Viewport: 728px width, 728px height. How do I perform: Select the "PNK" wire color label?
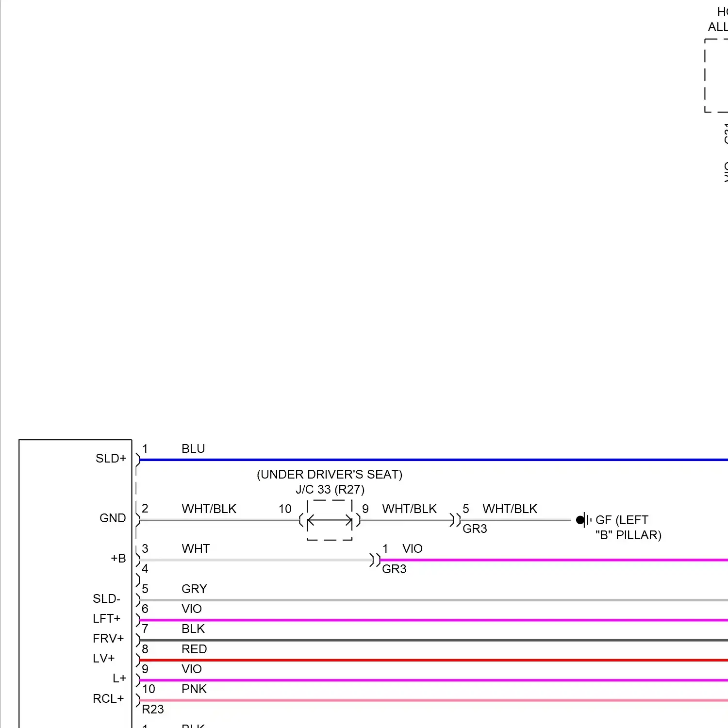coord(194,689)
